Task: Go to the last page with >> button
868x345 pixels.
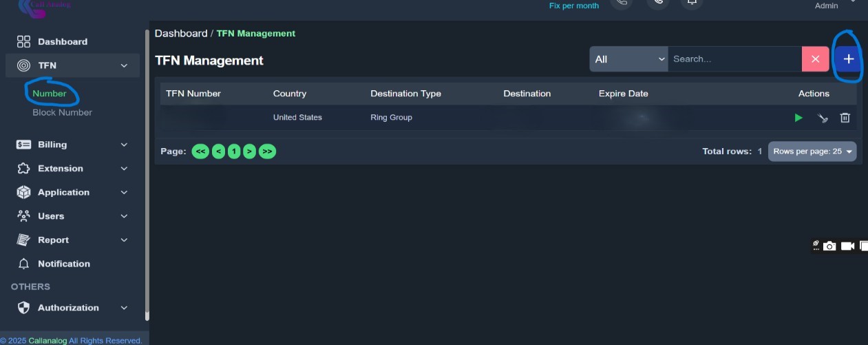Action: coord(267,151)
